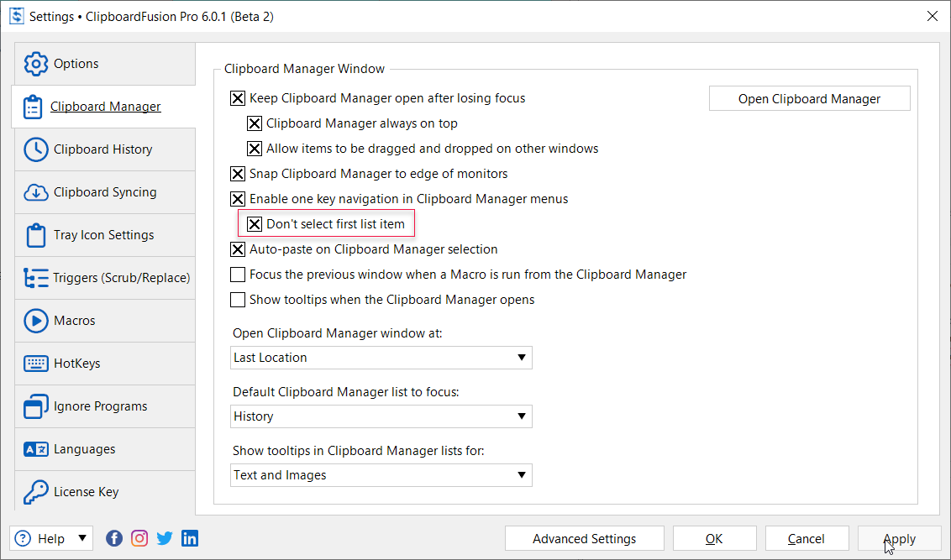Expand the Last Location dropdown
Image resolution: width=951 pixels, height=560 pixels.
[x=522, y=358]
